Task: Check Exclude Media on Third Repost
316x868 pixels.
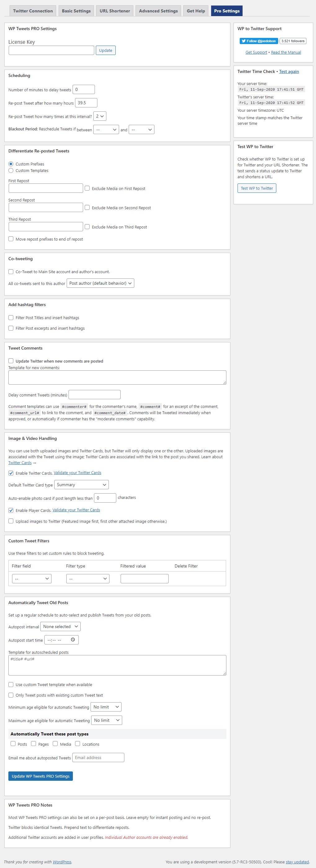Action: click(87, 227)
